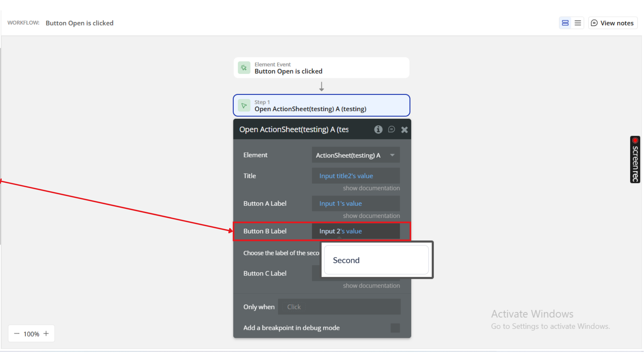The image size is (644, 362).
Task: Click the Button Open event cursor icon
Action: 244,68
